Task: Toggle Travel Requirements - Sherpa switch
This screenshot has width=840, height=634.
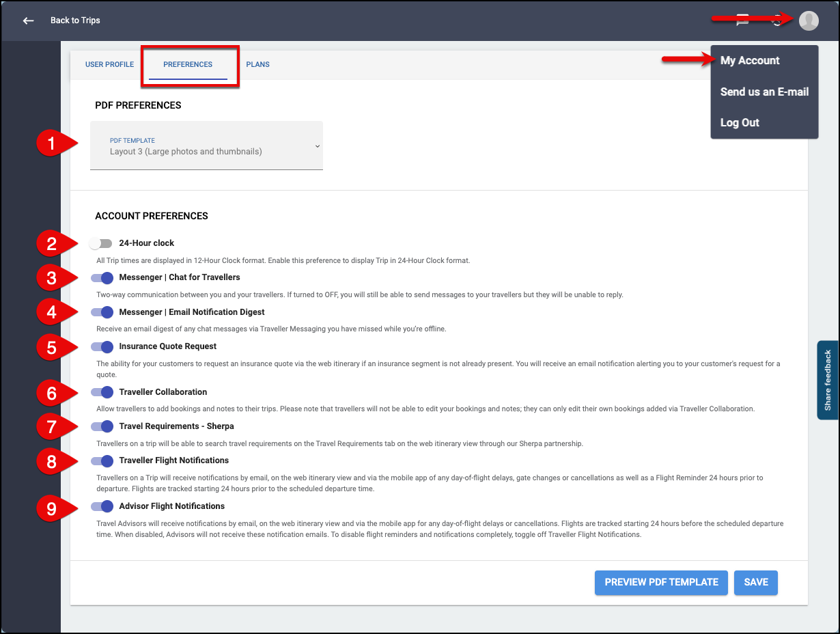Action: click(101, 426)
